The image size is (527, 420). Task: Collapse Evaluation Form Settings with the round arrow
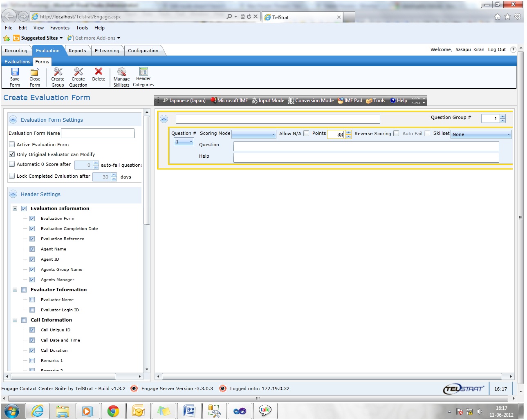click(13, 120)
